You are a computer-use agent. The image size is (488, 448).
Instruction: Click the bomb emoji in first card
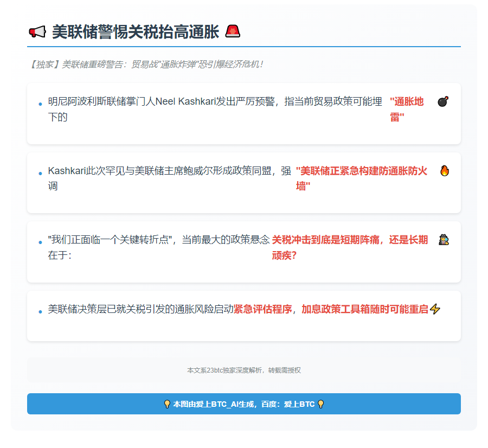coord(443,101)
